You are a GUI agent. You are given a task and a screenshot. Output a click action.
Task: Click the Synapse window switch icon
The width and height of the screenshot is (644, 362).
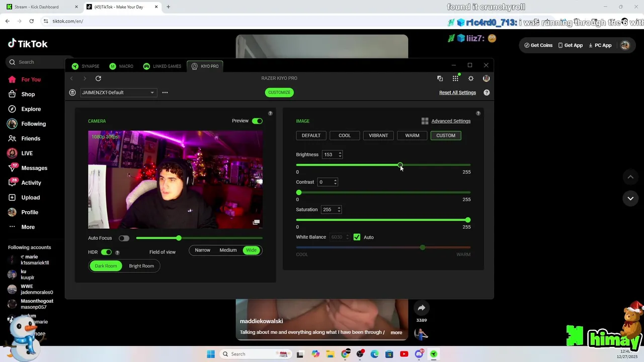440,78
